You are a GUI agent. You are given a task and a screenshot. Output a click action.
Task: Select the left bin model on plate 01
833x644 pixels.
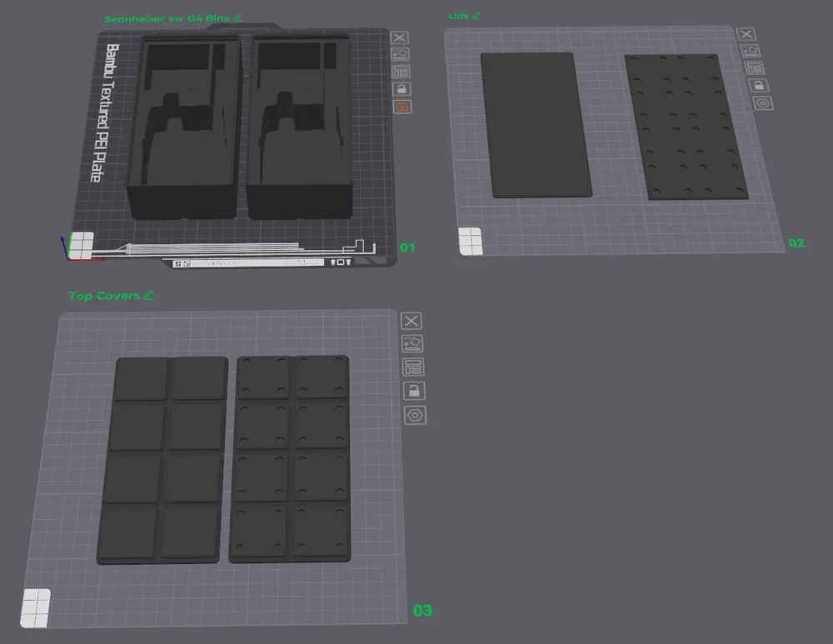(x=184, y=127)
